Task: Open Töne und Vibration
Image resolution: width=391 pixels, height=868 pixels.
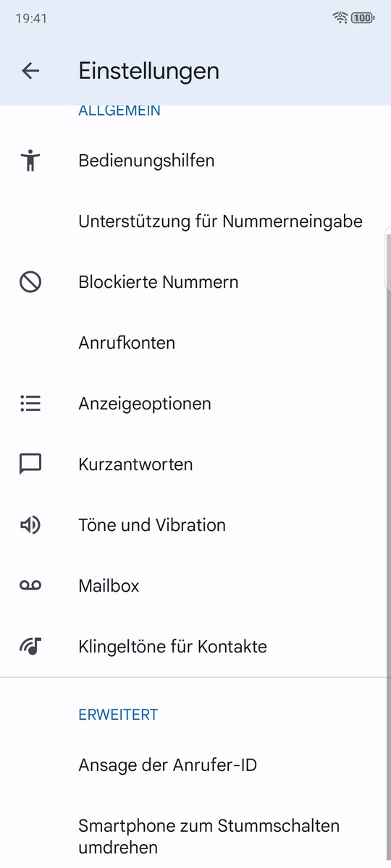Action: tap(195, 524)
